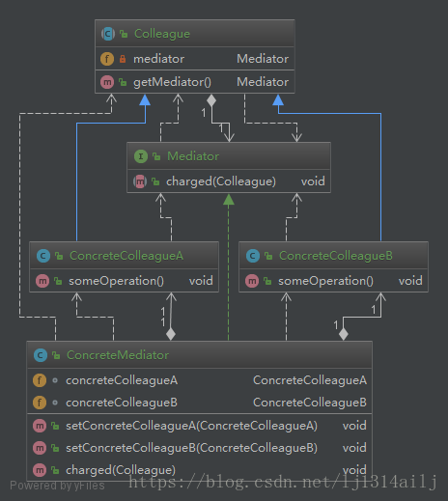This screenshot has height=501, width=448.
Task: Click the mediator field name in Colleague
Action: click(158, 59)
